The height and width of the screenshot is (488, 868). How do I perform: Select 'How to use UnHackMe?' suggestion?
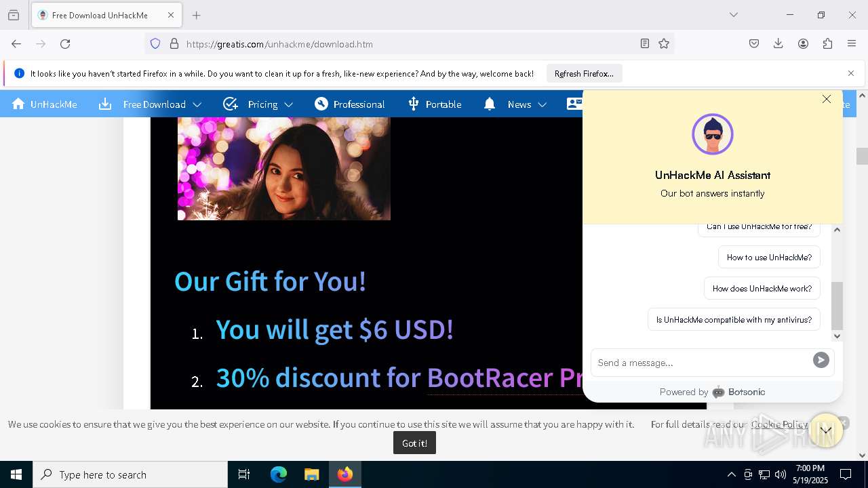769,258
